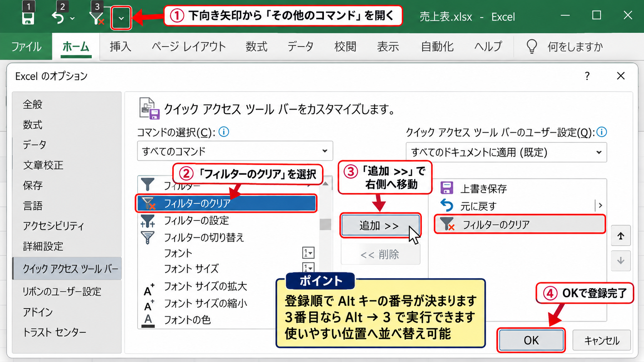Click the Undo icon in title bar

58,18
